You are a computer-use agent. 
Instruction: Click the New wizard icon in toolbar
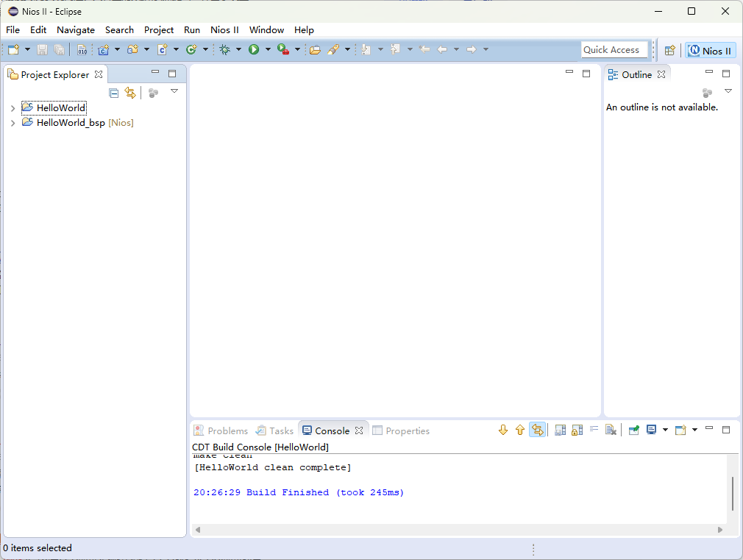point(13,49)
